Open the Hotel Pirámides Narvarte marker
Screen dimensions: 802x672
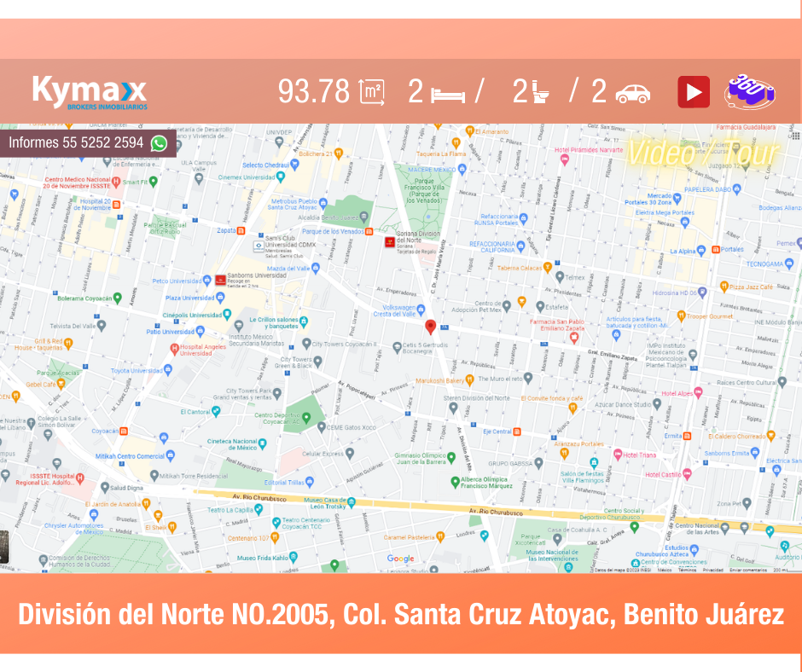coord(565,159)
